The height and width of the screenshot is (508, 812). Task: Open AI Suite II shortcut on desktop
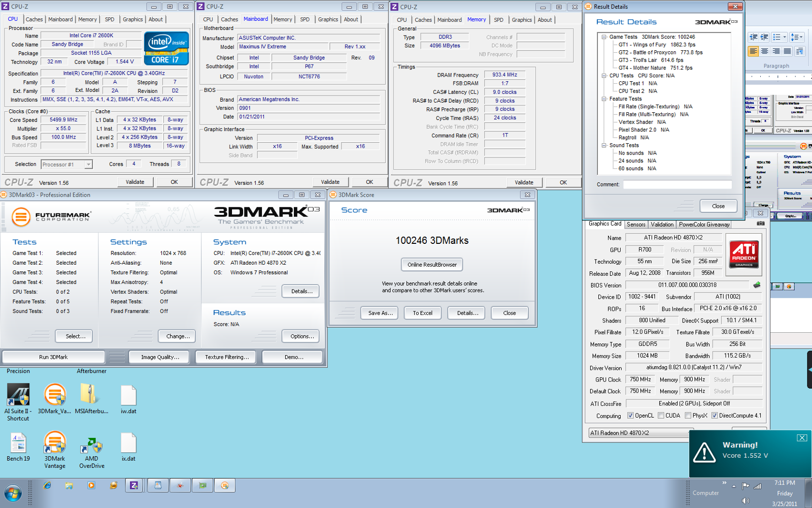tap(18, 402)
